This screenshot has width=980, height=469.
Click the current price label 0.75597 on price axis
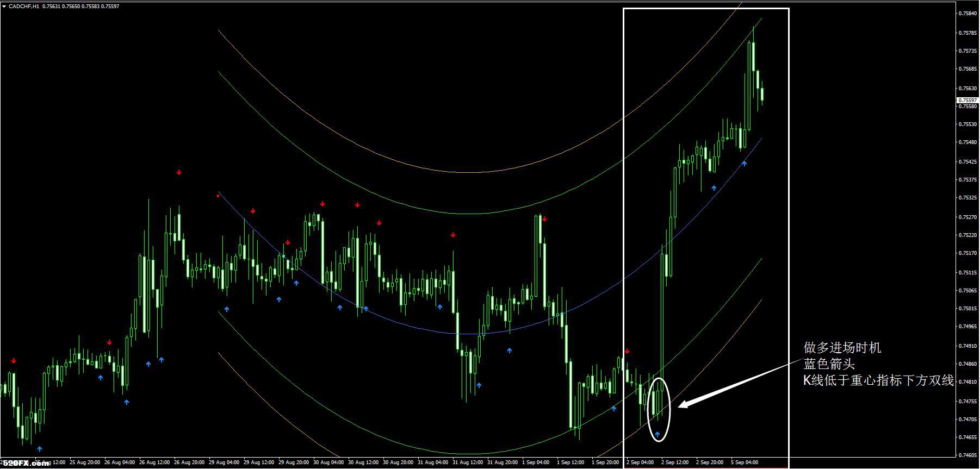[966, 101]
